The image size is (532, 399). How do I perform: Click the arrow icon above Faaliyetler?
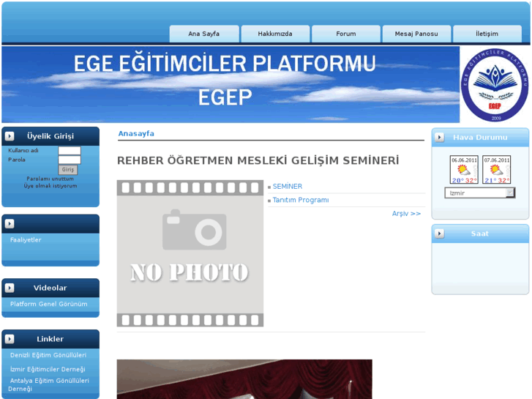(10, 223)
